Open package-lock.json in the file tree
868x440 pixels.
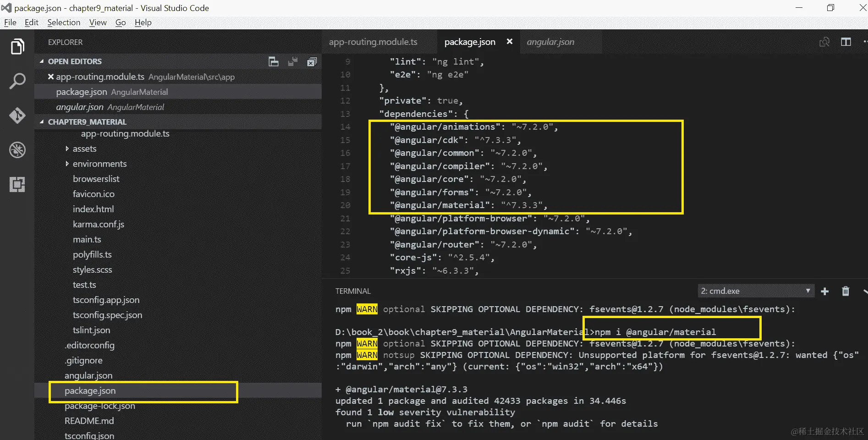coord(100,406)
